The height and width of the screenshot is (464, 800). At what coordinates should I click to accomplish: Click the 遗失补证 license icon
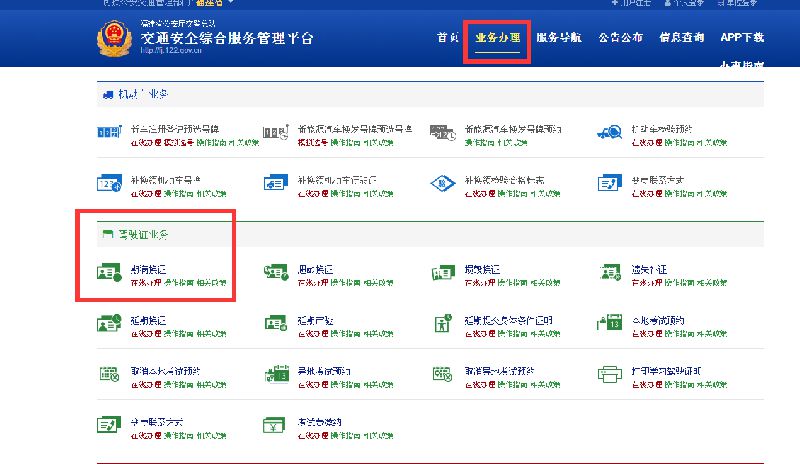point(610,272)
